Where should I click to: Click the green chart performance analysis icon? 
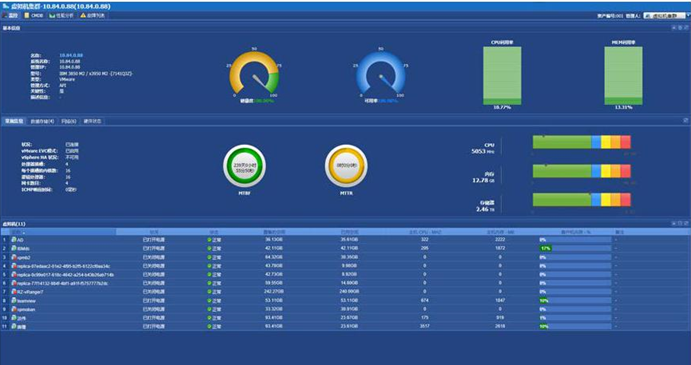[52, 15]
